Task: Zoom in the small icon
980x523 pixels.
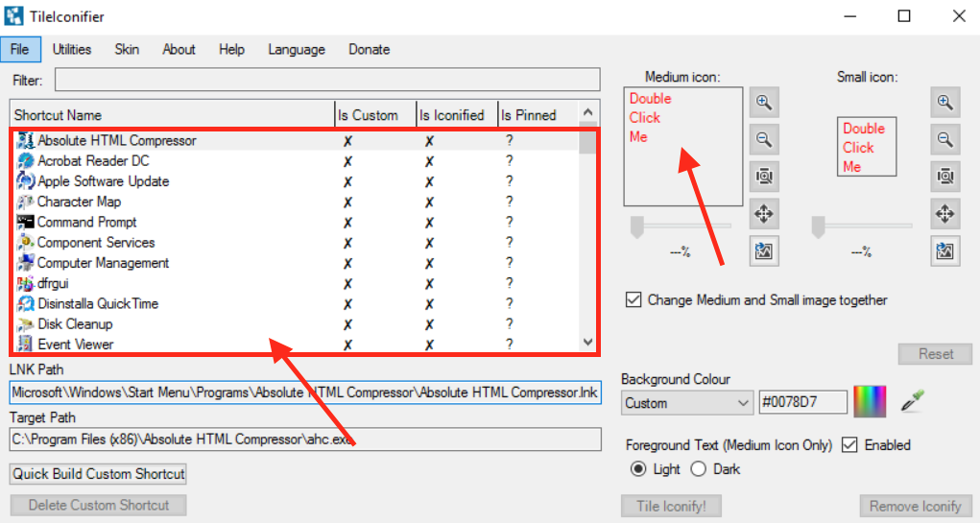Action: click(945, 103)
